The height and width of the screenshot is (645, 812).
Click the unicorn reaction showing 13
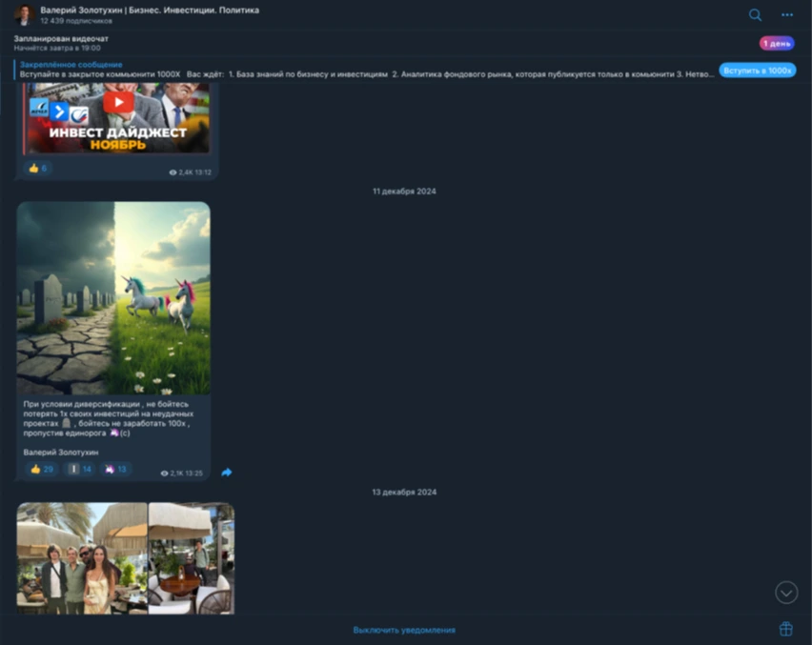coord(115,469)
